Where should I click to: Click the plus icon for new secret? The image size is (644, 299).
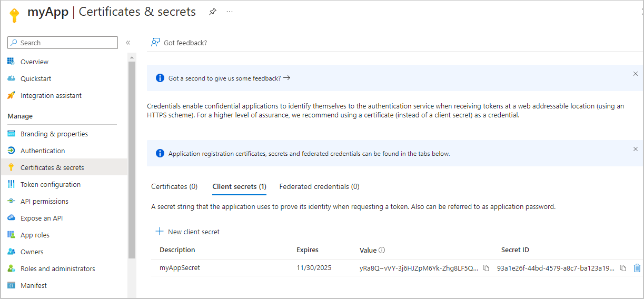159,232
